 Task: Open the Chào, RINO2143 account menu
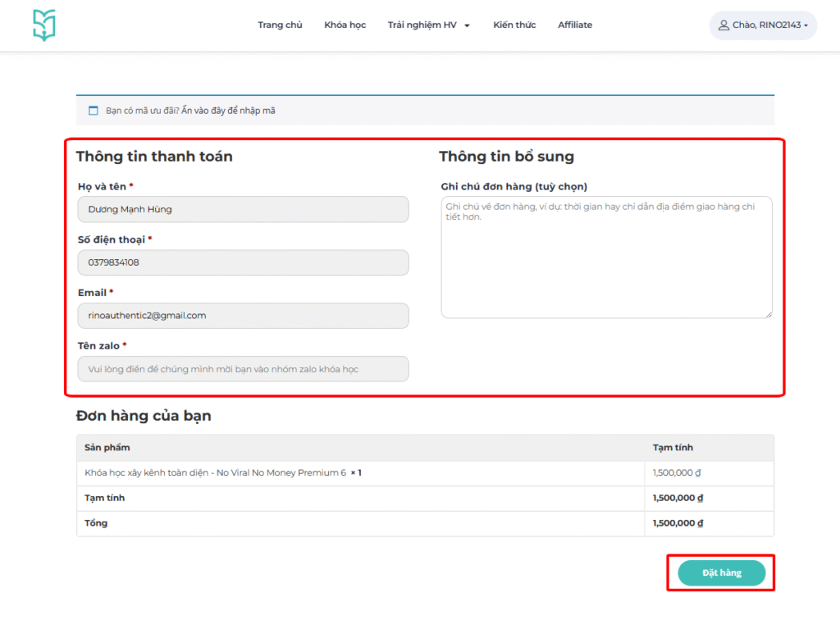pyautogui.click(x=763, y=25)
